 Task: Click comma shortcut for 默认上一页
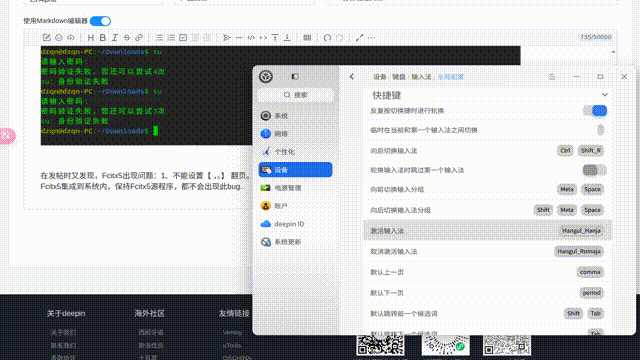point(590,272)
